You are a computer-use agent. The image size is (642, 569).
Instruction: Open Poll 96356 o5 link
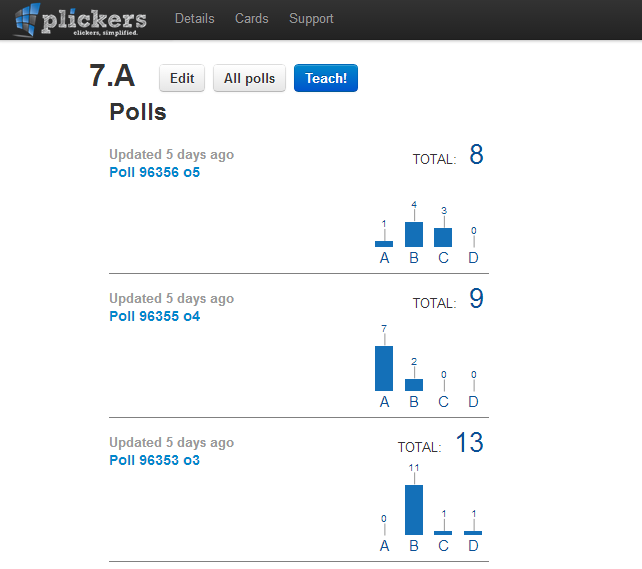coord(154,172)
